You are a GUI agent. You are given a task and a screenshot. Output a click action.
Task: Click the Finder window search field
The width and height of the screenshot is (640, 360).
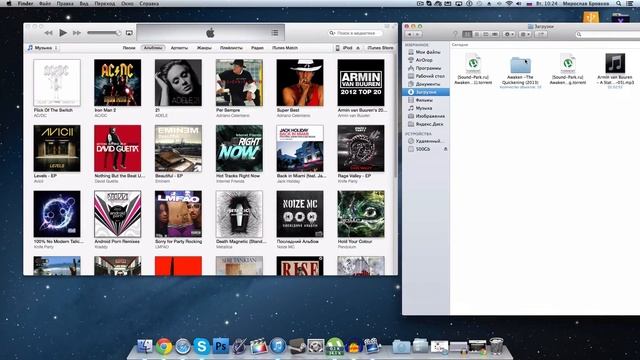(x=607, y=34)
